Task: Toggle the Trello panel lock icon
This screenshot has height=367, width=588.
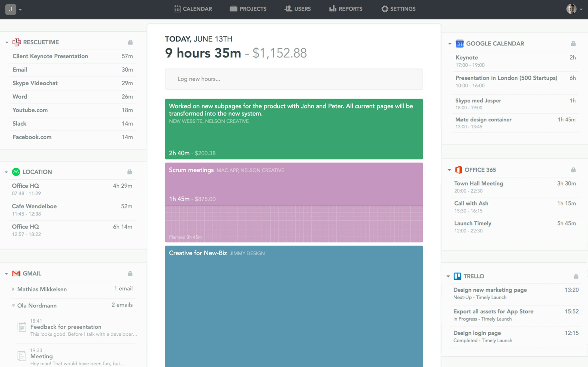Action: (x=576, y=276)
